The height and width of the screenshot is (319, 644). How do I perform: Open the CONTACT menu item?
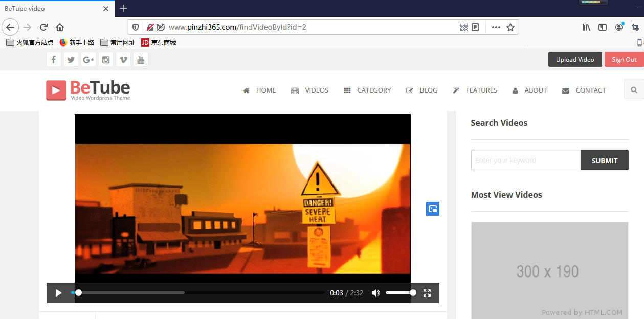[584, 90]
